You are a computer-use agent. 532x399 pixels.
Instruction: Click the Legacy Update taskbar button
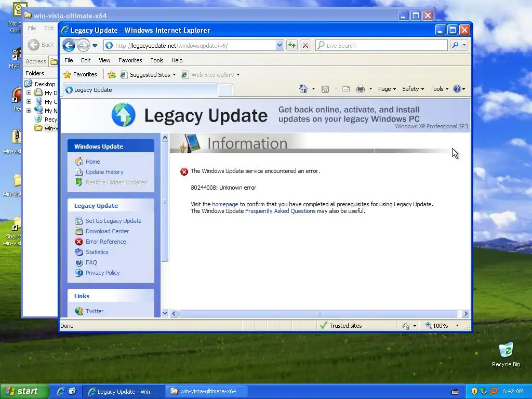(x=124, y=391)
